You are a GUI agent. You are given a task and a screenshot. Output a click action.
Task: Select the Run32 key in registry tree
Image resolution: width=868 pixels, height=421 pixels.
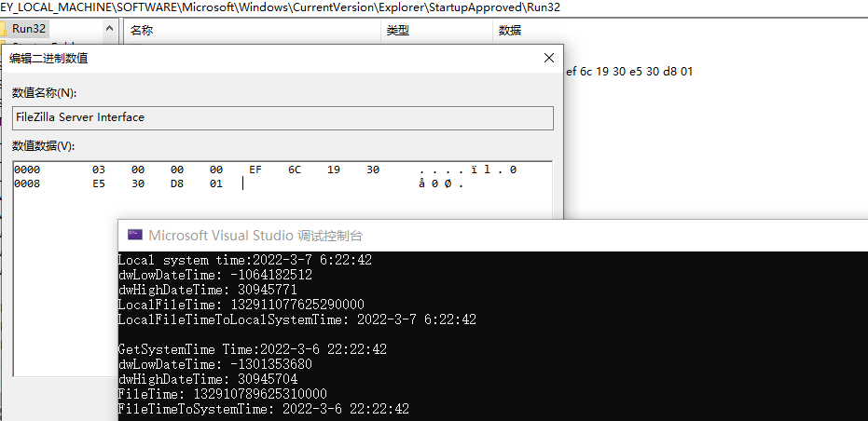coord(29,28)
